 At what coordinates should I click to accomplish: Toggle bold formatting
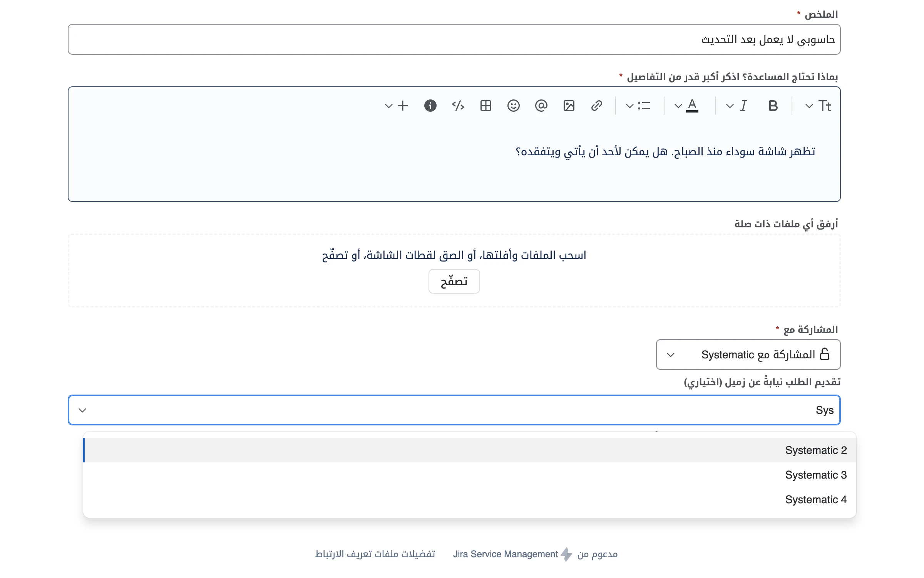[x=773, y=106]
